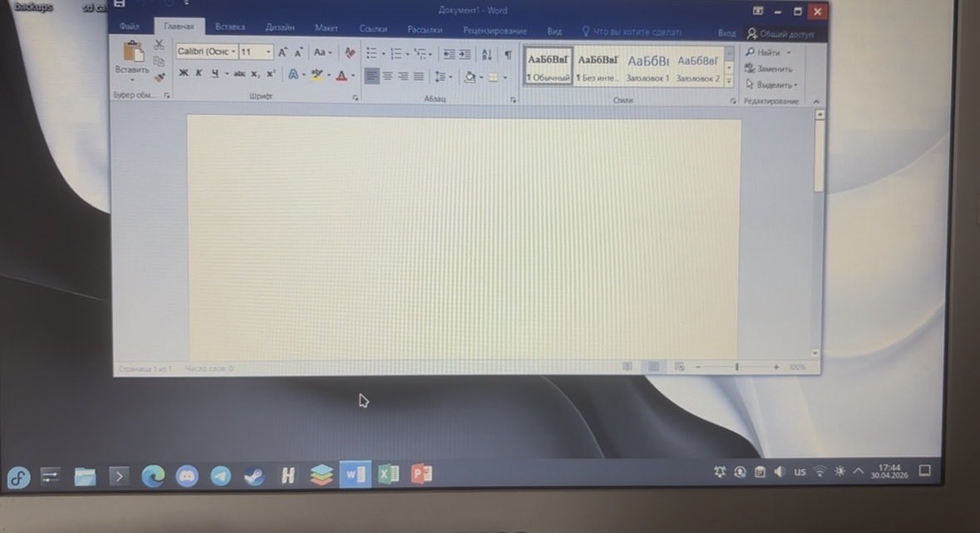Open the shading paint bucket

point(470,77)
